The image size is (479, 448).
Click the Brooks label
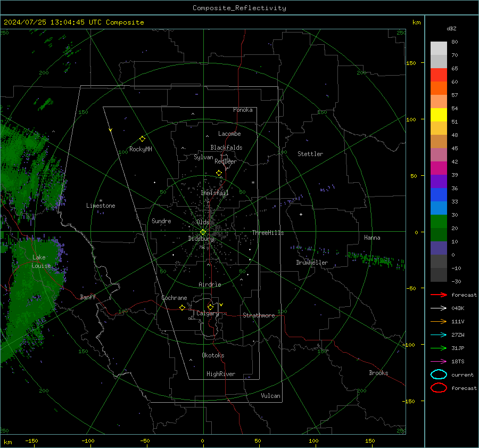(378, 373)
